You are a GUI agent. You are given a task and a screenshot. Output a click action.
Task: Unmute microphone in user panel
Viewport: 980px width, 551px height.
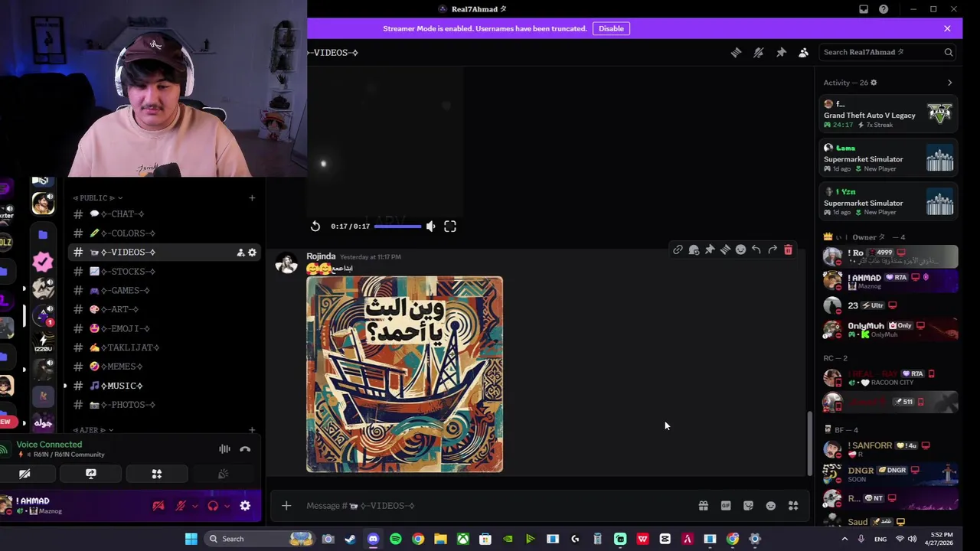coord(181,506)
